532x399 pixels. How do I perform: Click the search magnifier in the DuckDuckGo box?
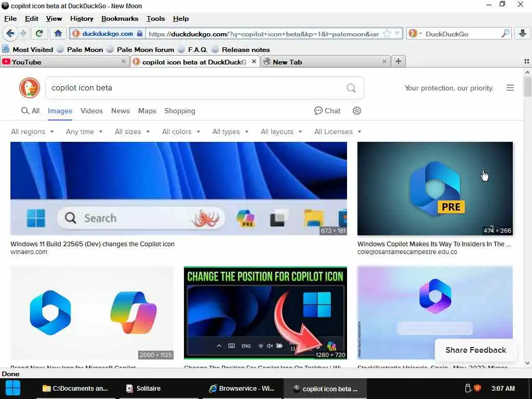click(x=351, y=88)
